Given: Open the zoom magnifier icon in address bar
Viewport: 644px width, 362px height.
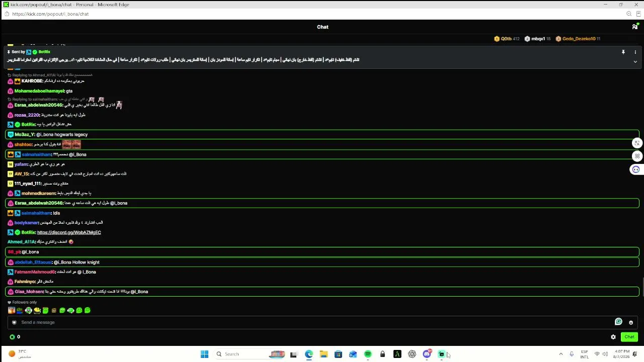Looking at the screenshot, I should tap(629, 14).
